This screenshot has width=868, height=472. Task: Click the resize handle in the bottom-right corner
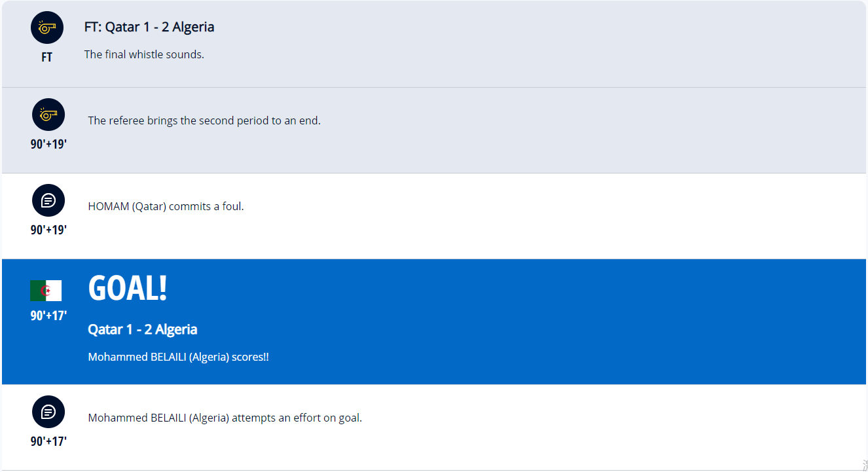864,465
